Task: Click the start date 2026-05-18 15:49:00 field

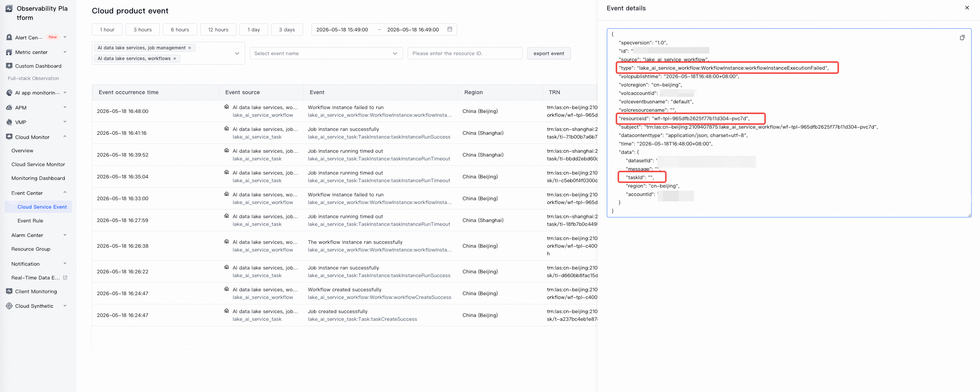Action: [x=342, y=29]
